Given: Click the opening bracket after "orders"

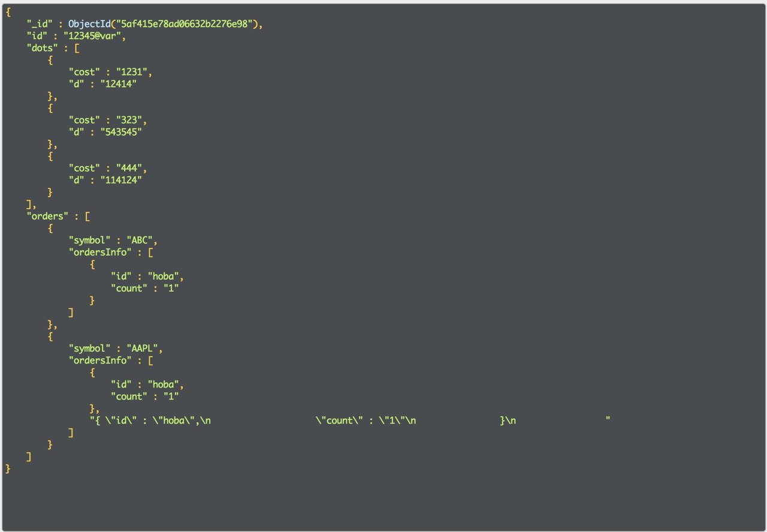Looking at the screenshot, I should (87, 216).
